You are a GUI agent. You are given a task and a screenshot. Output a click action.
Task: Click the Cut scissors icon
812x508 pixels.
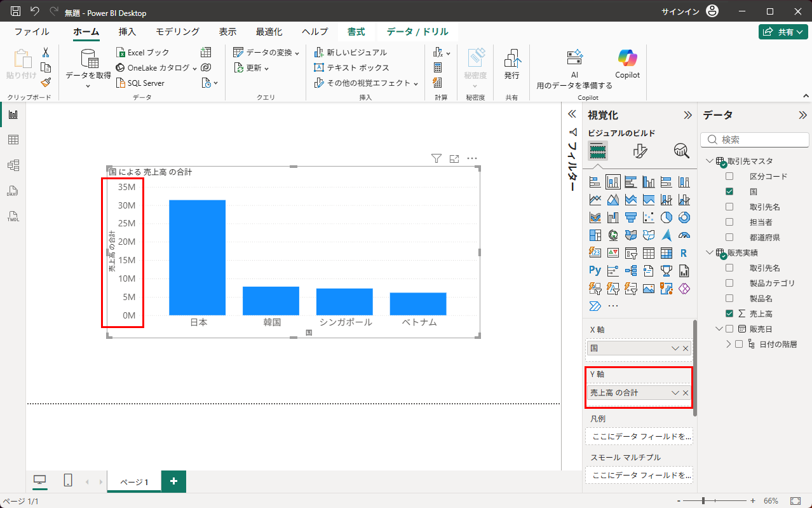pyautogui.click(x=46, y=53)
